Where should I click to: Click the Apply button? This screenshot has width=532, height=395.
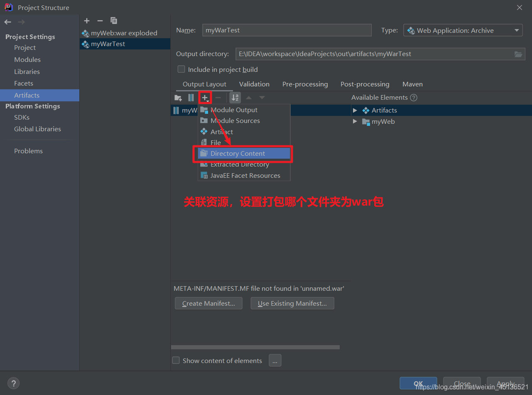point(505,383)
